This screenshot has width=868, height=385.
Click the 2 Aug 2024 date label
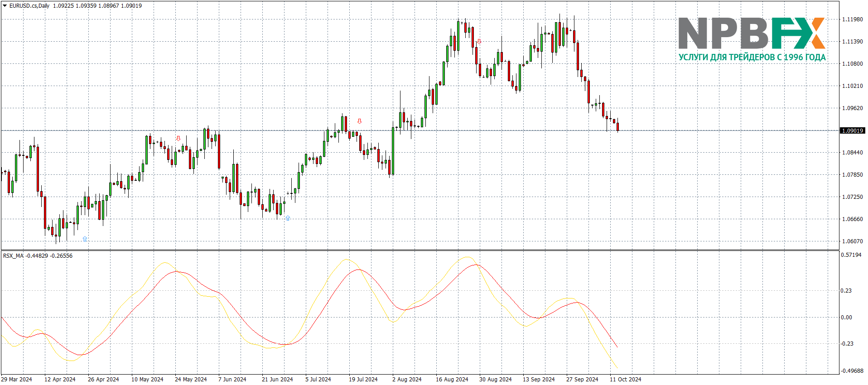point(407,380)
